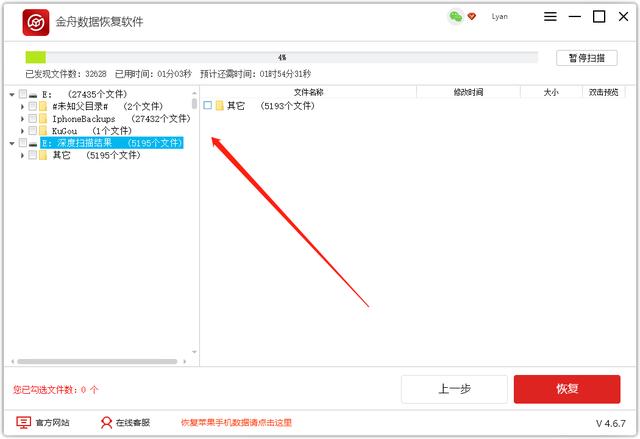Click the red 恢复 button
Viewport: 640px width, 439px height.
566,389
